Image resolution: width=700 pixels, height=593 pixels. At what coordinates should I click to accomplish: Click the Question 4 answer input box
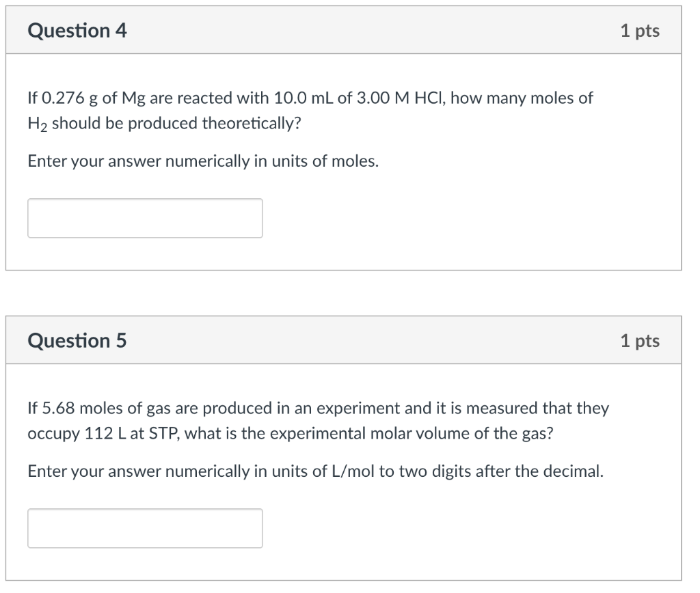tap(145, 218)
